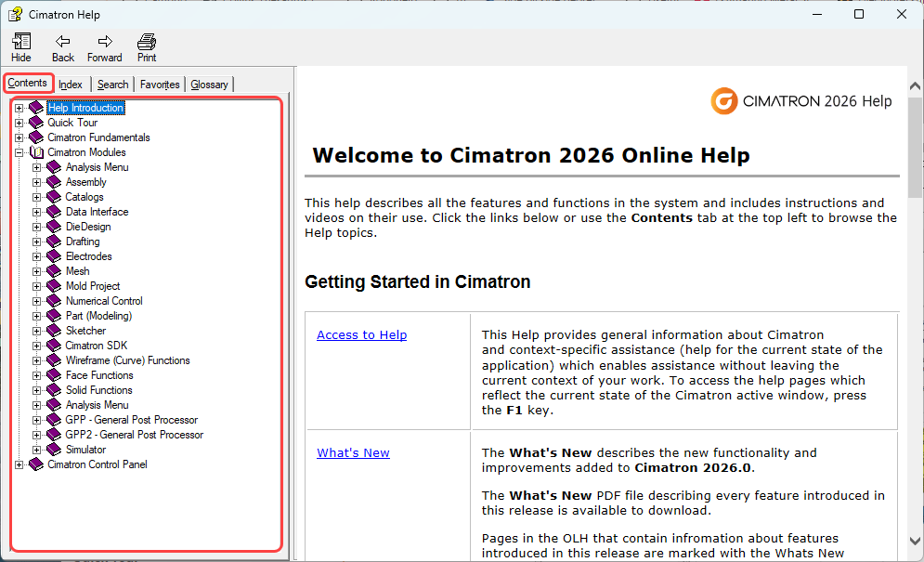This screenshot has height=562, width=924.
Task: Expand the Analysis Menu node below Solid Functions
Action: (36, 405)
